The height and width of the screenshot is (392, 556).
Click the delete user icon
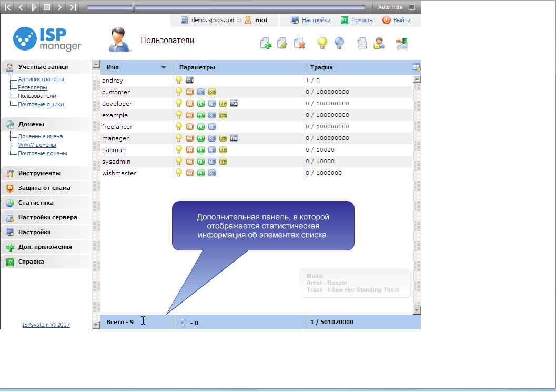[299, 44]
